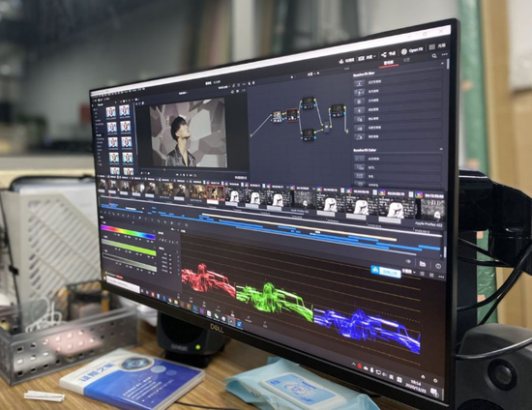The width and height of the screenshot is (532, 410).
Task: Select the third effect under ResolveFX Color
Action: click(398, 176)
